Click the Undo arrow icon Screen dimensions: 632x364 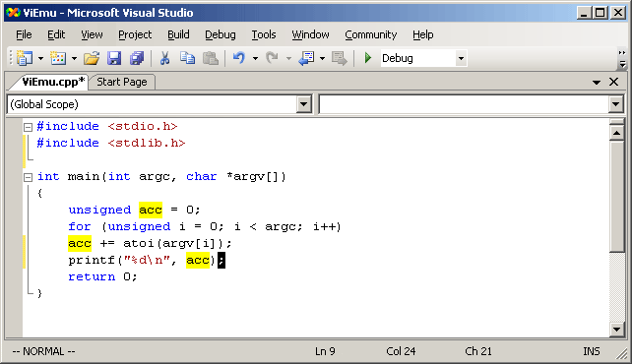[x=239, y=58]
